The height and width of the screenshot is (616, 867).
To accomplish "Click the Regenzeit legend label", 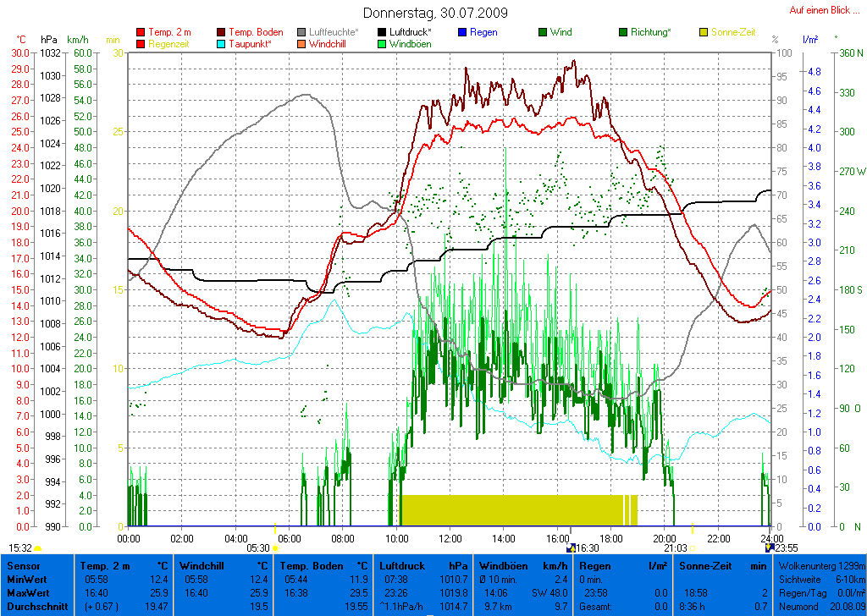I will click(x=170, y=44).
